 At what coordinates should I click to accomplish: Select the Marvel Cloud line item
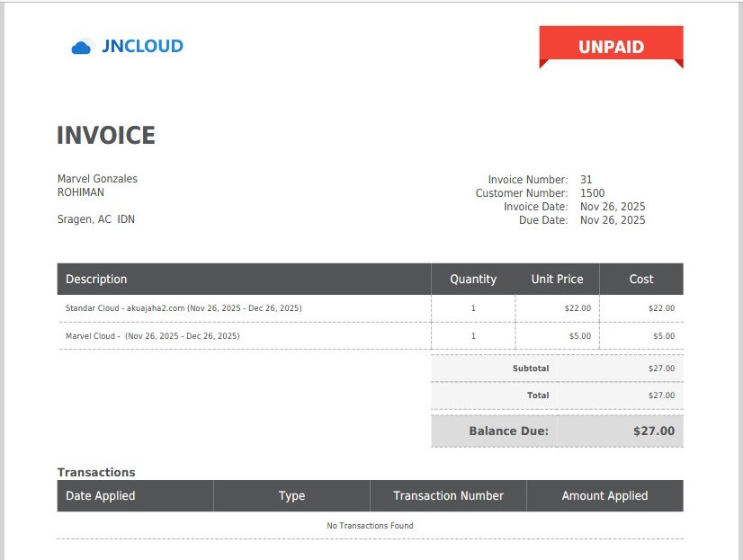tap(152, 336)
